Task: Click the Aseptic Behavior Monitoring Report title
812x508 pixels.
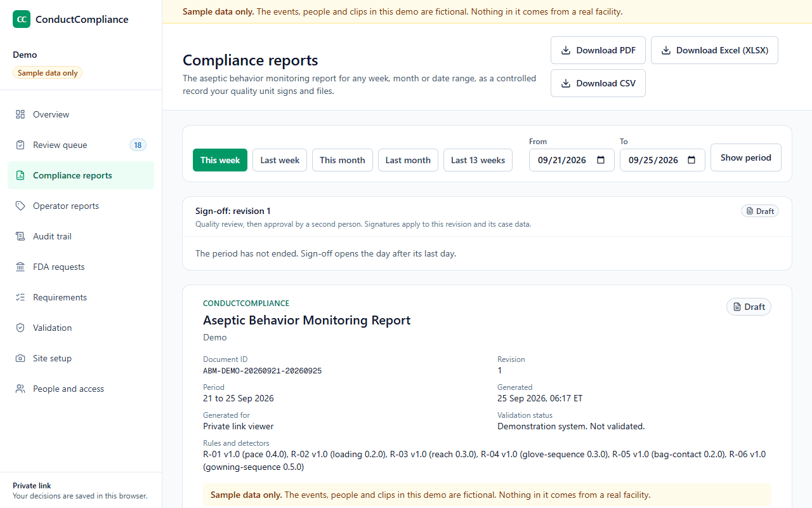Action: pyautogui.click(x=307, y=320)
